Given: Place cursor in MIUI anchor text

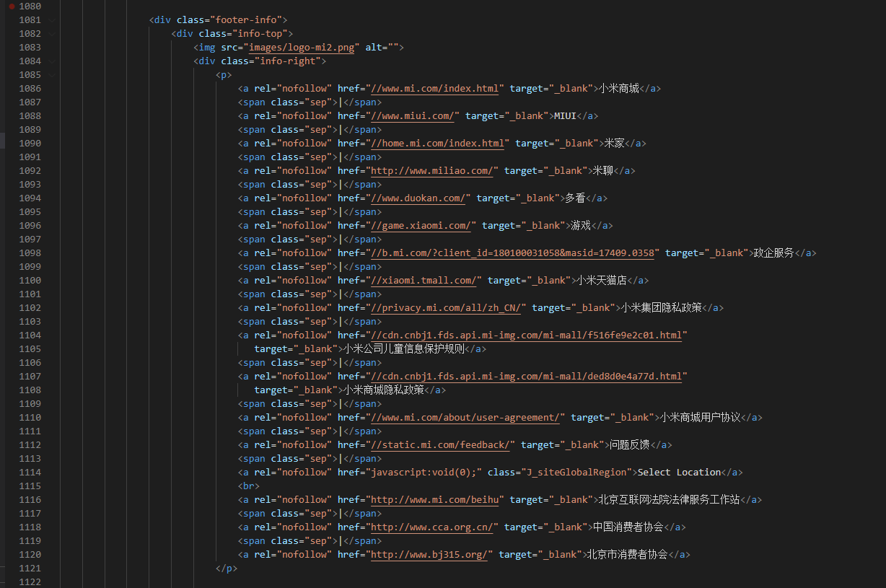Looking at the screenshot, I should tap(565, 115).
